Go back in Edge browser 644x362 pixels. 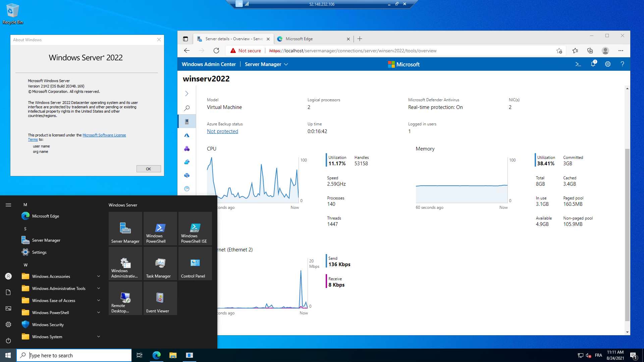(x=187, y=51)
